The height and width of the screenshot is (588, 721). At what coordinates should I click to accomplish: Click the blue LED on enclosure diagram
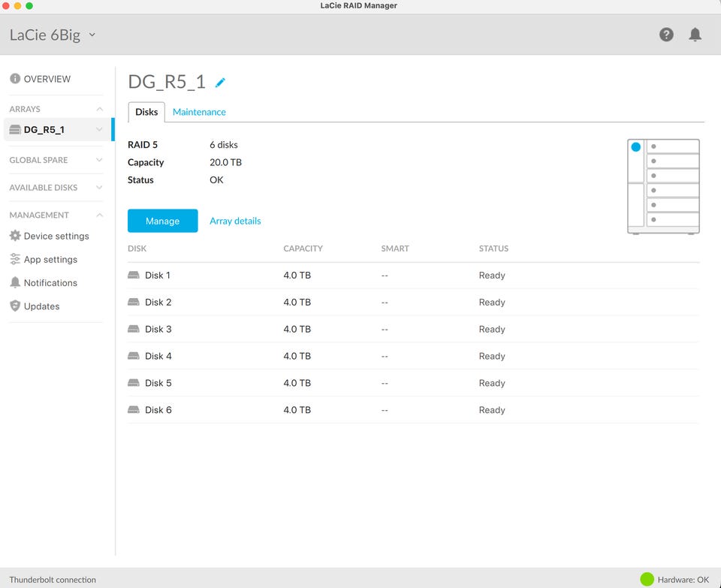pyautogui.click(x=636, y=147)
